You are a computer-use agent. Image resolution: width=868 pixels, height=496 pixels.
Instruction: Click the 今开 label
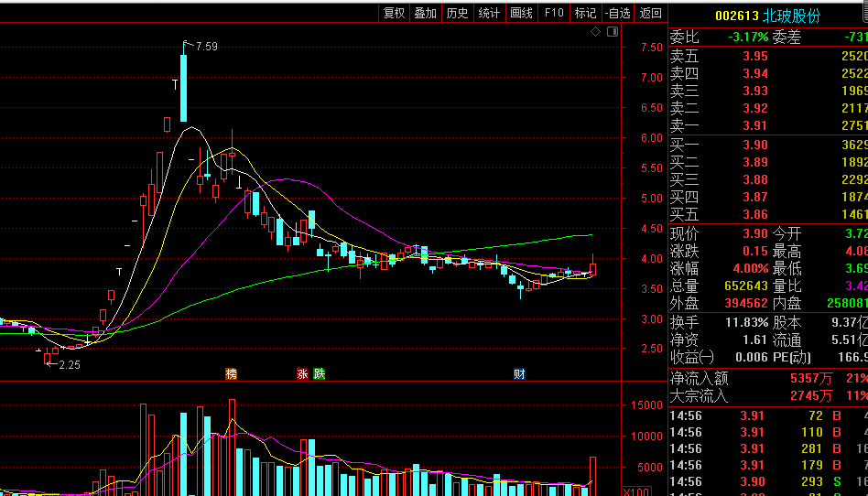point(787,233)
